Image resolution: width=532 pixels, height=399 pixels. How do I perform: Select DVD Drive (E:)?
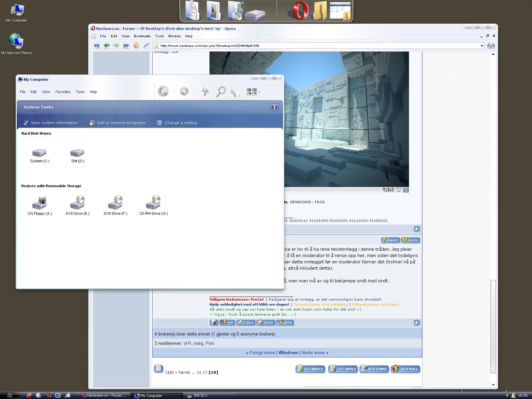point(77,205)
